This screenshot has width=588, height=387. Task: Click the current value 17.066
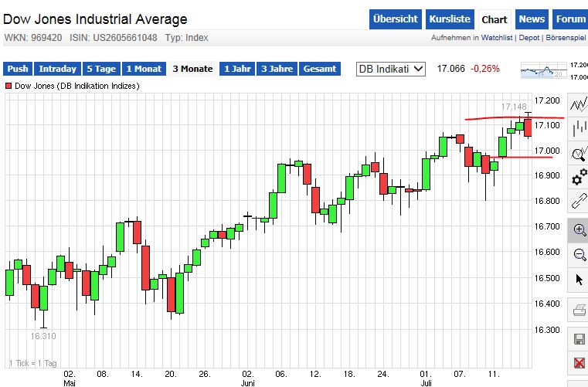pos(450,69)
